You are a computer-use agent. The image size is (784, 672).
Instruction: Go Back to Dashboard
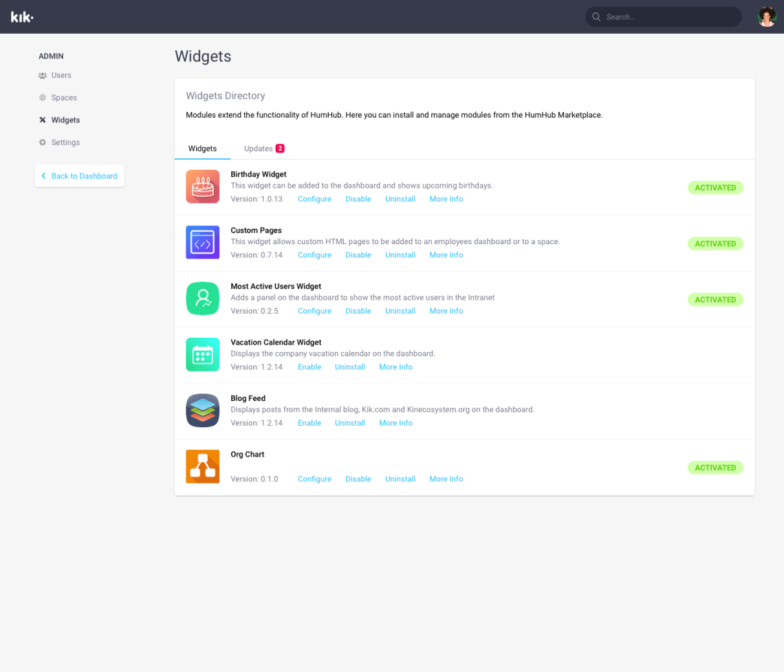(79, 175)
